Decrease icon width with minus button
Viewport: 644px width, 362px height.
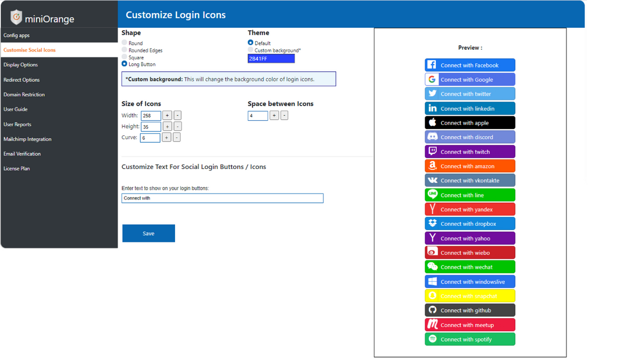click(x=178, y=116)
